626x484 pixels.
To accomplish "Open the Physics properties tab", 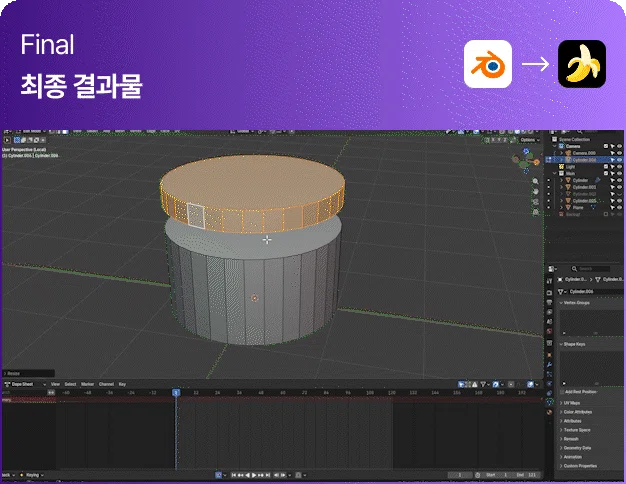I will pos(549,383).
